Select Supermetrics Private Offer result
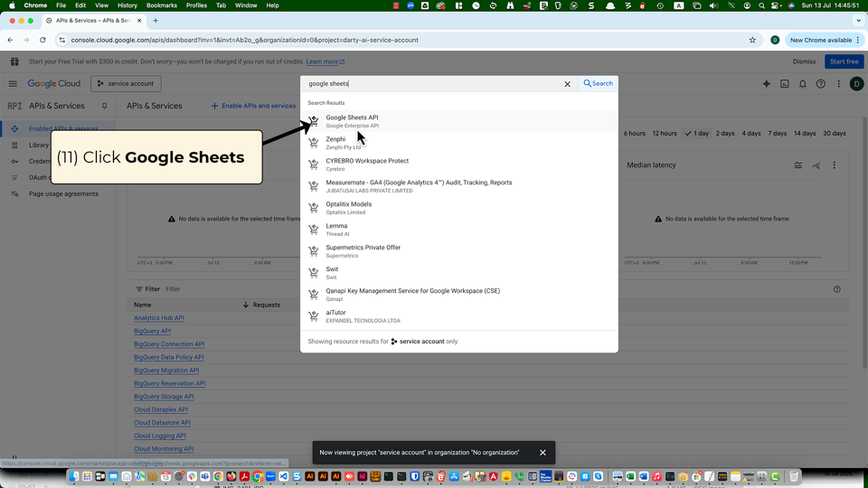This screenshot has height=488, width=868. pyautogui.click(x=459, y=251)
